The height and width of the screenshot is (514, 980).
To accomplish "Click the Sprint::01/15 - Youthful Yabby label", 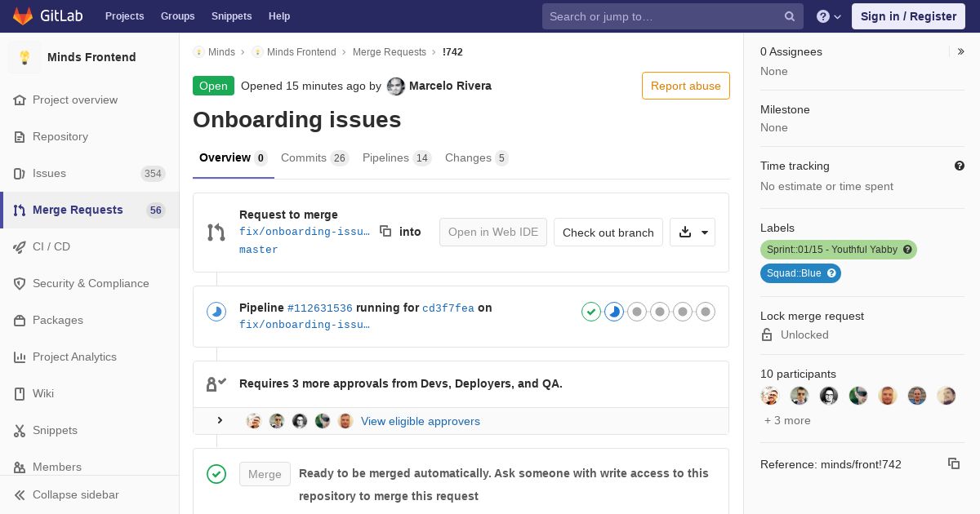I will tap(839, 250).
